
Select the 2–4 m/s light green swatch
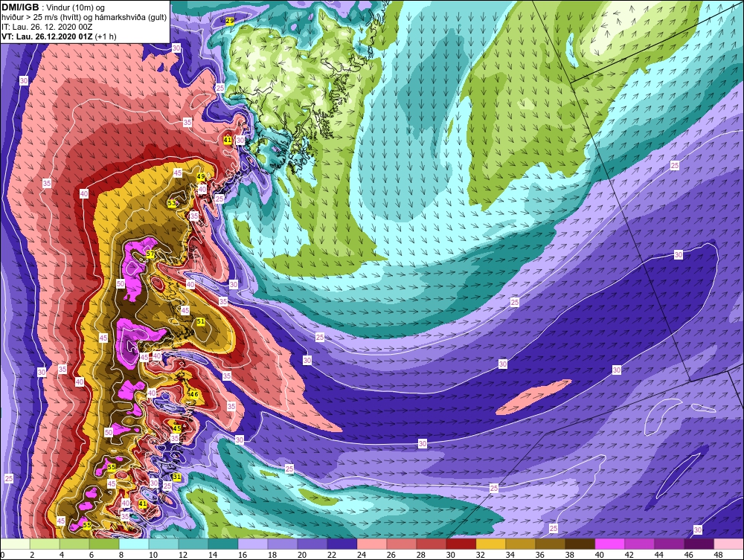point(45,544)
